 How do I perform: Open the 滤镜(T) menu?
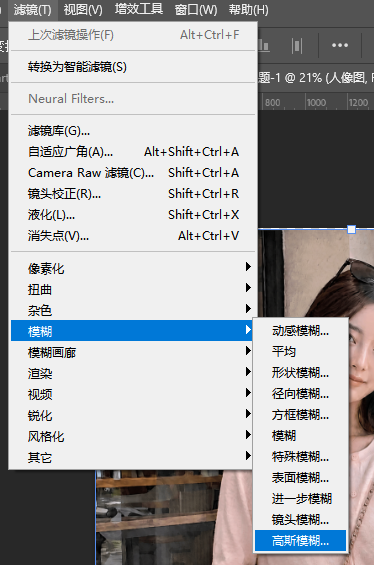pos(32,10)
